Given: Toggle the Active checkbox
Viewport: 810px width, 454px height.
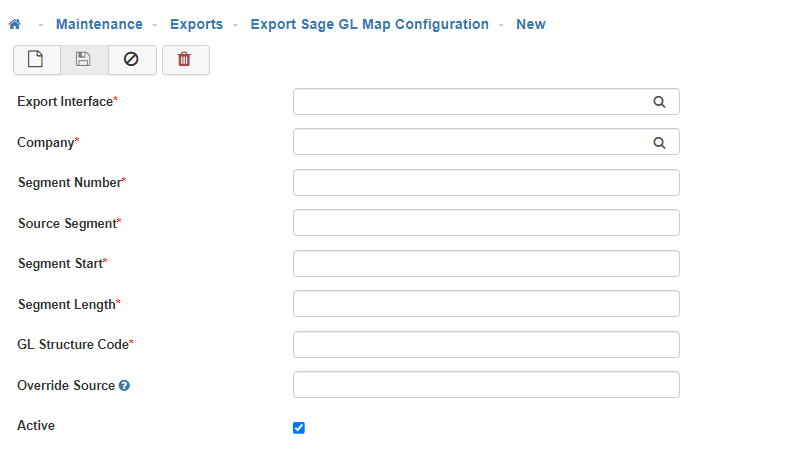Looking at the screenshot, I should click(x=299, y=428).
